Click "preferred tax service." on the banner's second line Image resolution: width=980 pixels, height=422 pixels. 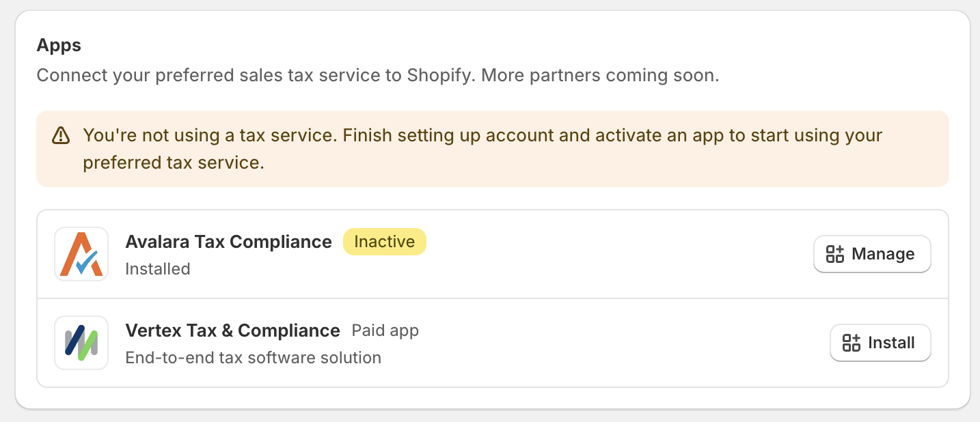pyautogui.click(x=173, y=163)
